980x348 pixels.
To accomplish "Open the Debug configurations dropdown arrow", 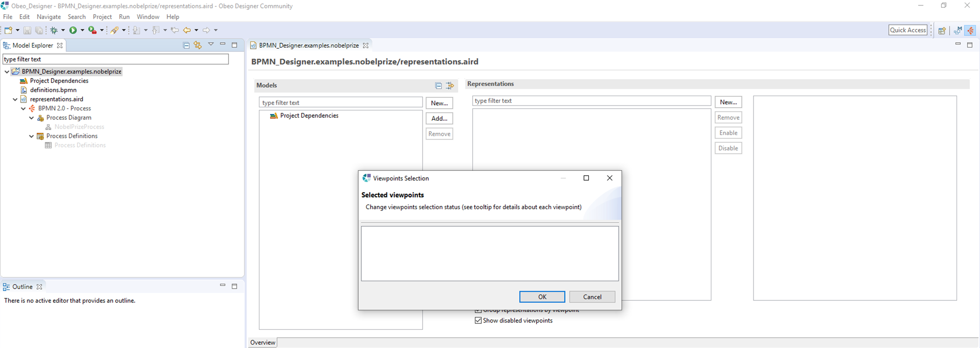I will click(x=63, y=30).
